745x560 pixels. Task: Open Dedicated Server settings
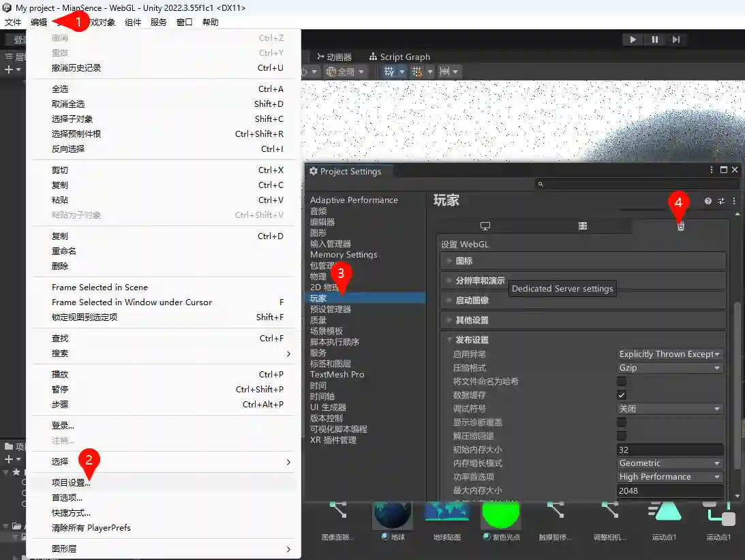point(583,225)
